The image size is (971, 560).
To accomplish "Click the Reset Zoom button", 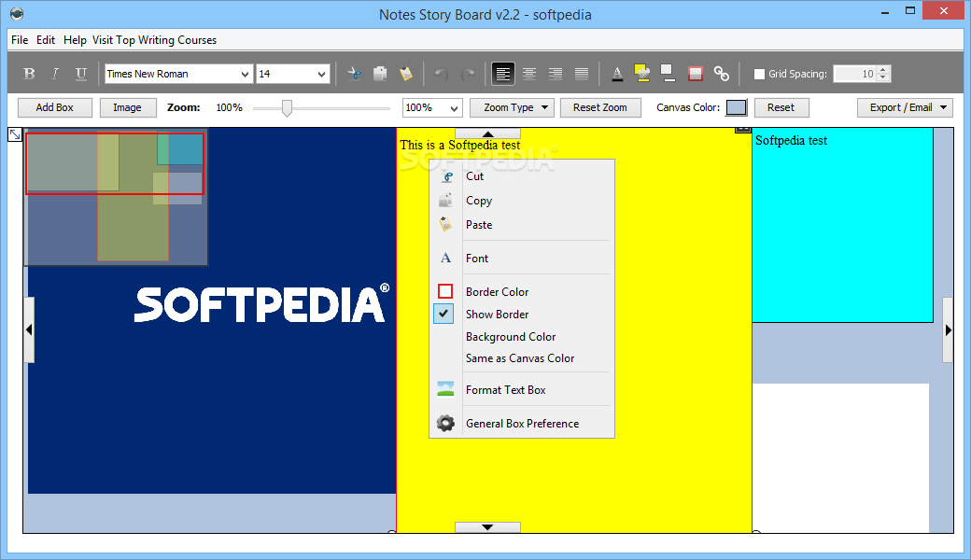I will 600,107.
